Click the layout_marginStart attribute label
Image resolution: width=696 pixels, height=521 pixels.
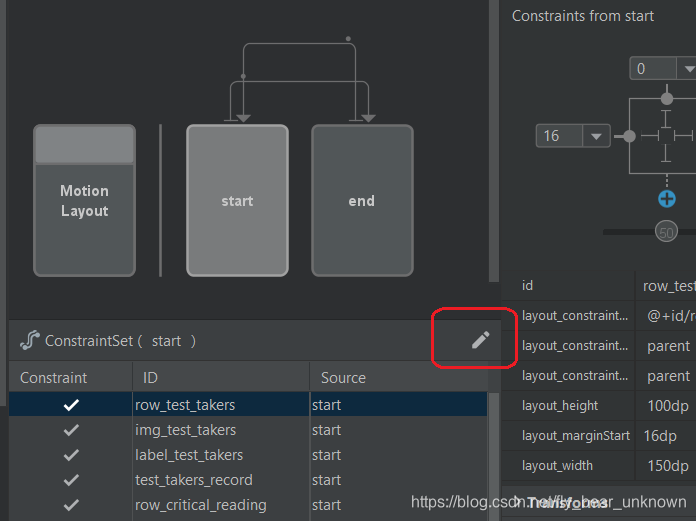click(x=576, y=436)
